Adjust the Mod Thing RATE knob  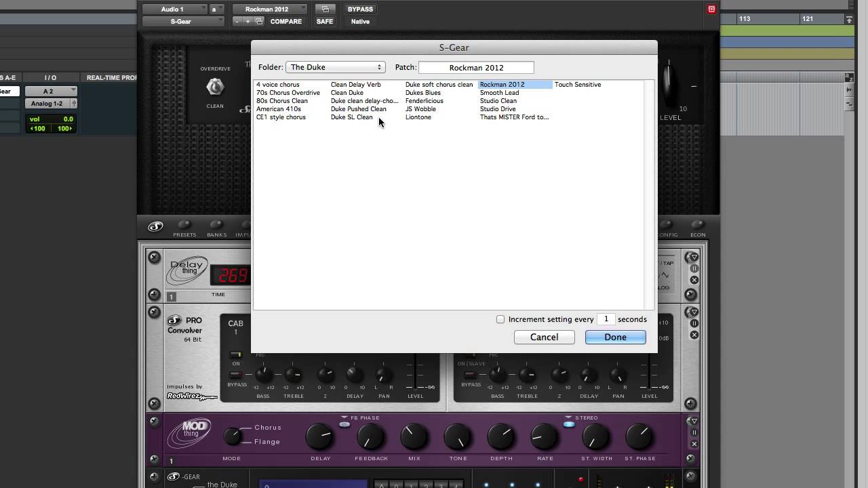545,437
